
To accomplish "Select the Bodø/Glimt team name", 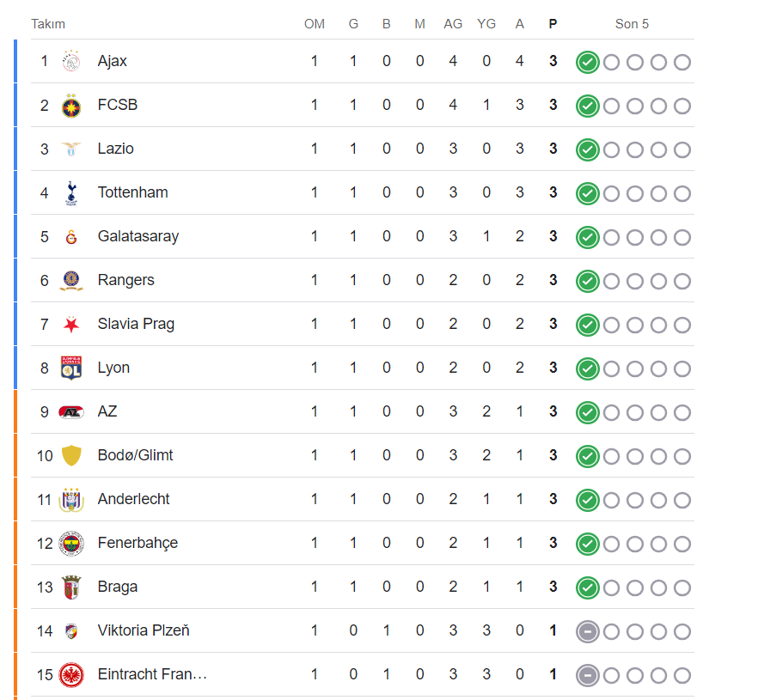I will click(136, 455).
